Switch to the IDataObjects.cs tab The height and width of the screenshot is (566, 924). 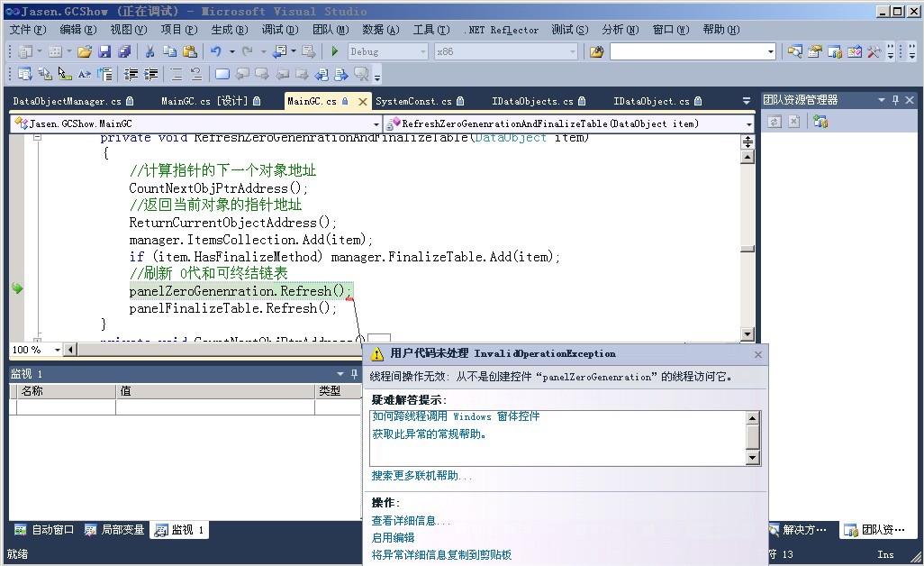click(x=539, y=102)
